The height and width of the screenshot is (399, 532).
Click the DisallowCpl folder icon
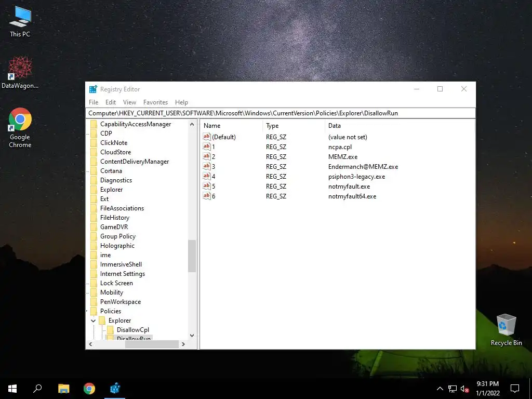click(x=110, y=330)
